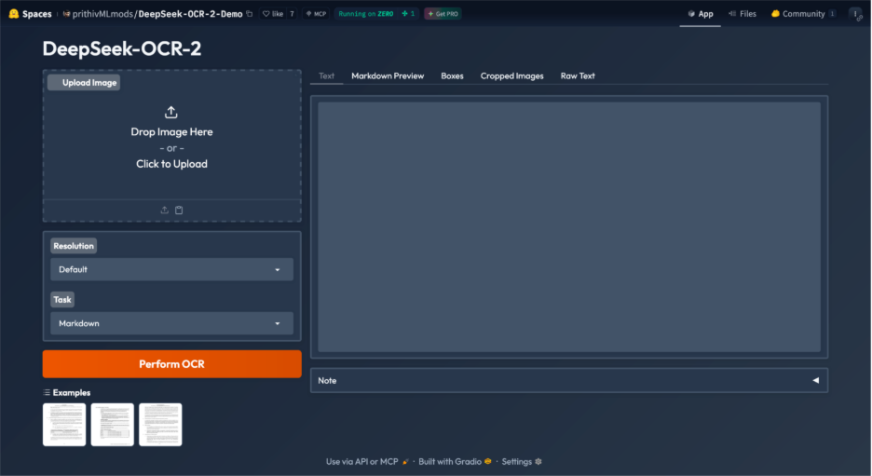Viewport: 872px width, 476px height.
Task: Like the space with the heart button
Action: point(273,14)
